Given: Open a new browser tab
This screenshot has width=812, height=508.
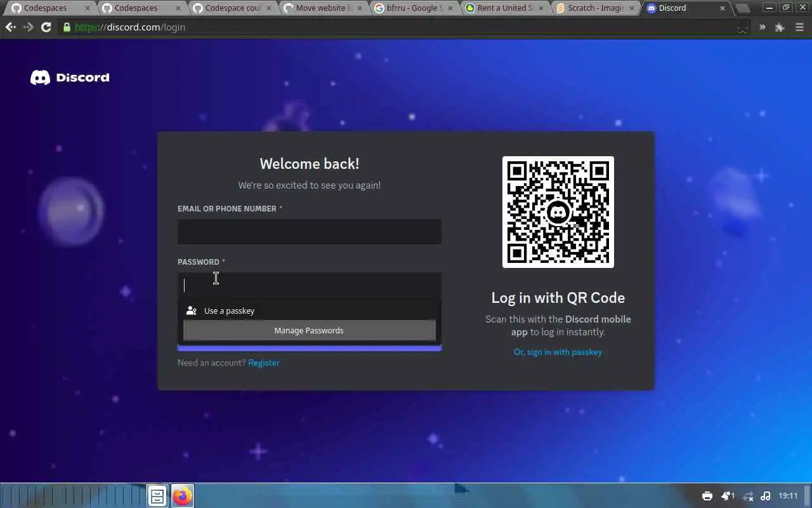Looking at the screenshot, I should tap(742, 8).
